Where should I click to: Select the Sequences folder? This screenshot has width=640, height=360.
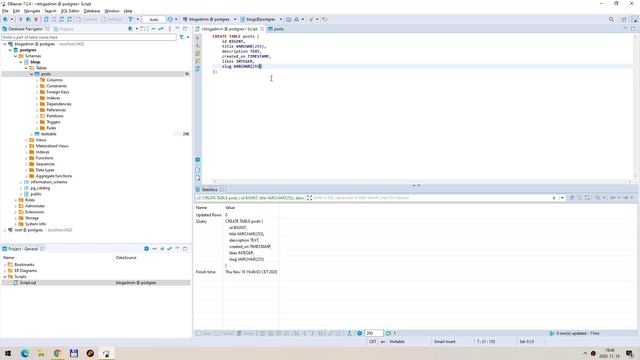click(44, 164)
